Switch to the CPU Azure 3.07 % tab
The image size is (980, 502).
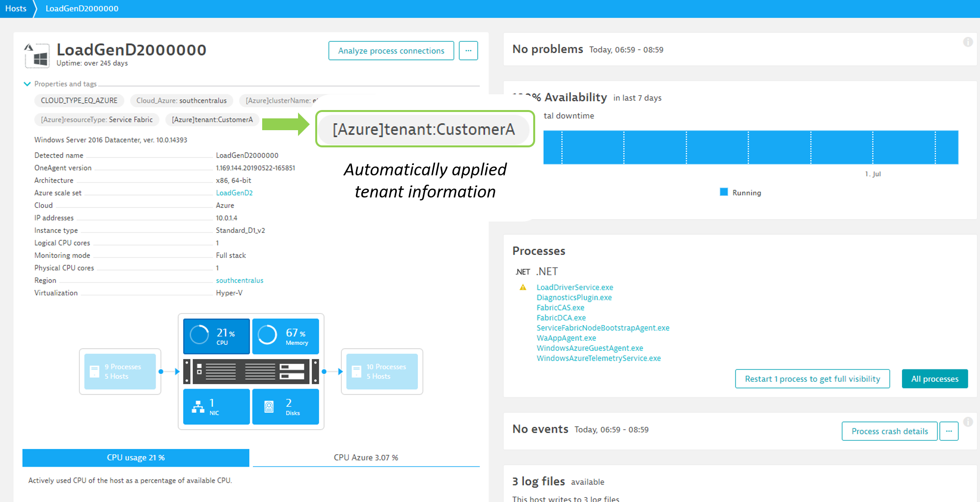click(x=366, y=457)
